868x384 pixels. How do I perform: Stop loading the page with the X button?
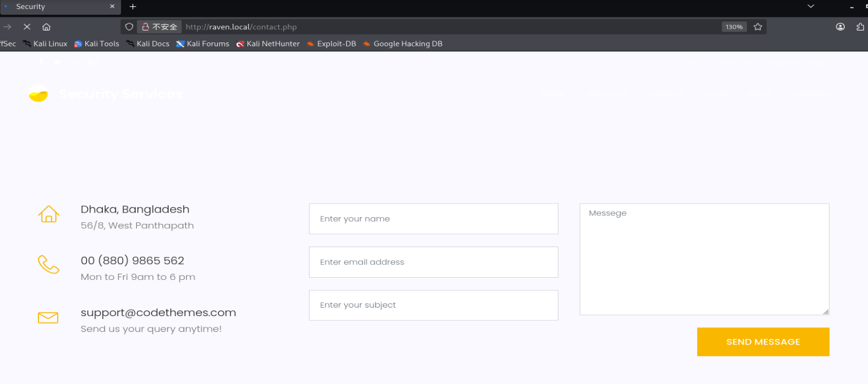27,27
